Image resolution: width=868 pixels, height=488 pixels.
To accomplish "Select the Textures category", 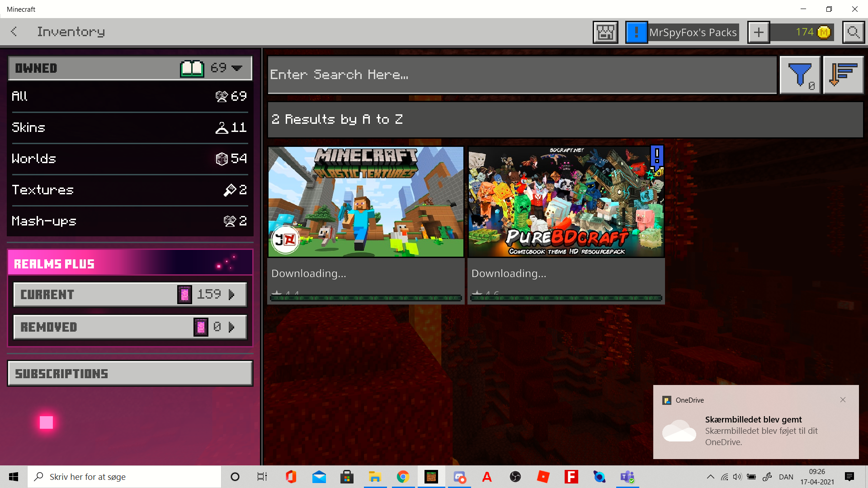I will click(130, 190).
